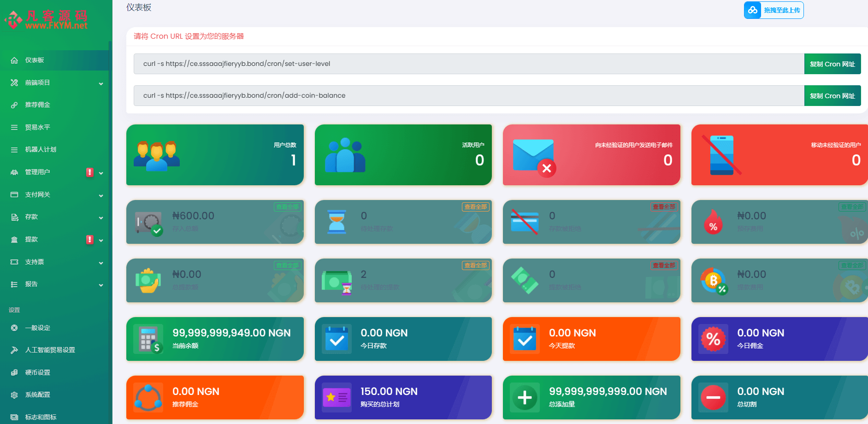Copy the set-user-level Cron URL
This screenshot has height=424, width=868.
[832, 64]
